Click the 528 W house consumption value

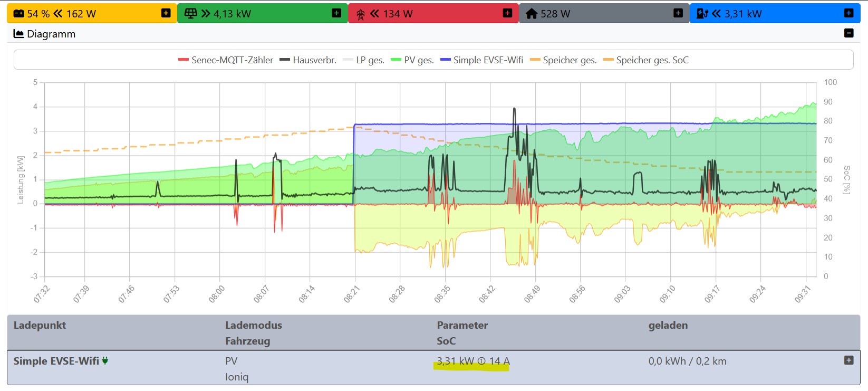[555, 14]
